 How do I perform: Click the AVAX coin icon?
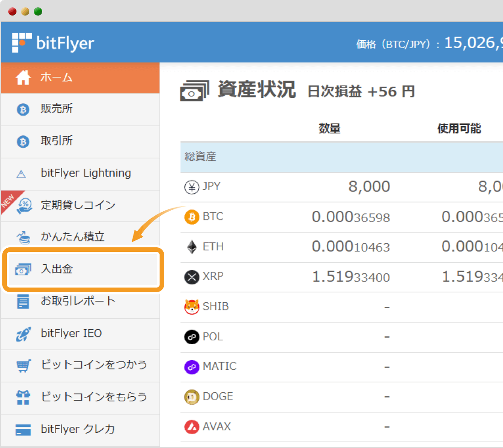[x=192, y=426]
